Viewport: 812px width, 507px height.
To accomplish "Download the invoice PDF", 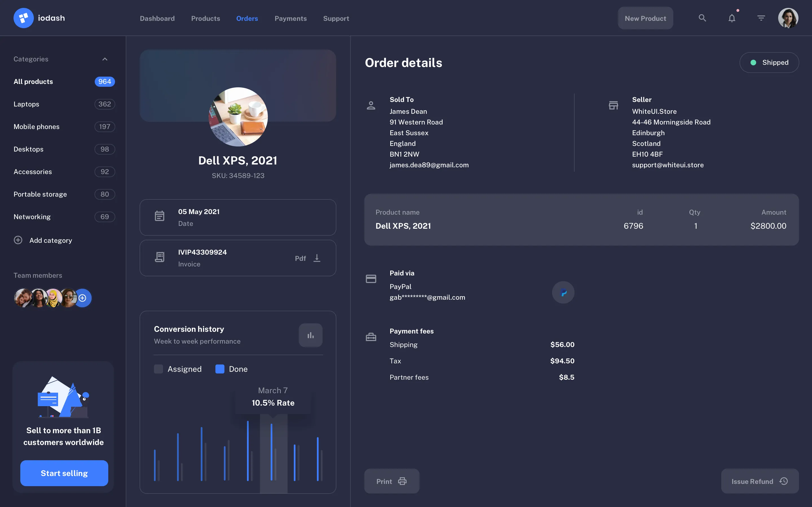I will tap(317, 258).
